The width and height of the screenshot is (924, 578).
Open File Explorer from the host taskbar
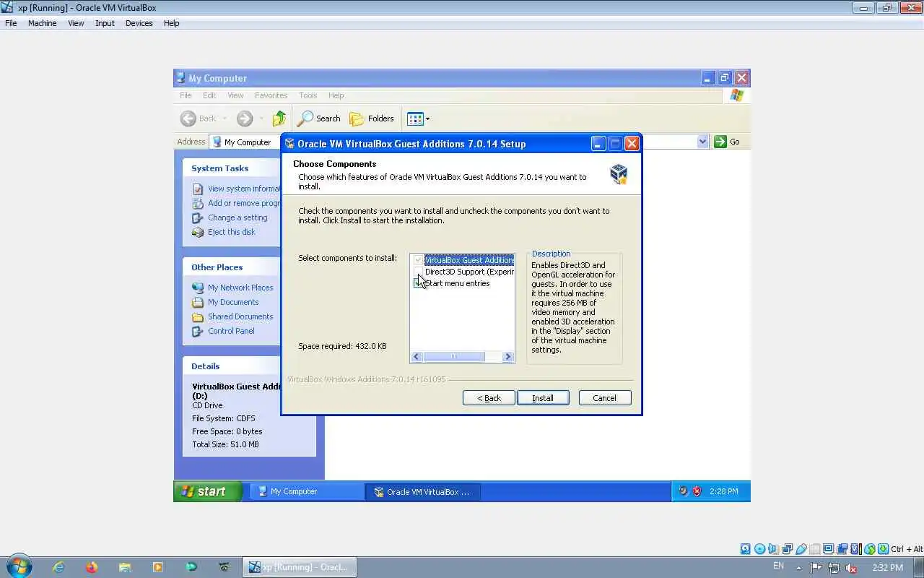pos(125,567)
